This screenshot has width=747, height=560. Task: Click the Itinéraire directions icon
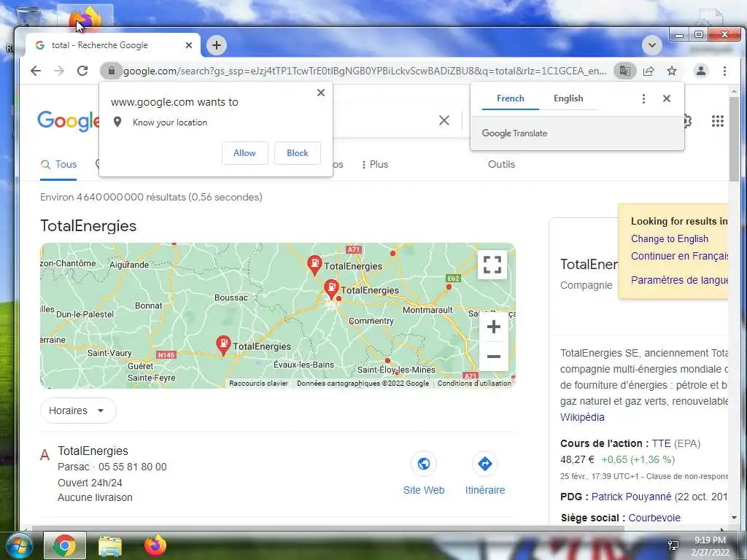(485, 463)
